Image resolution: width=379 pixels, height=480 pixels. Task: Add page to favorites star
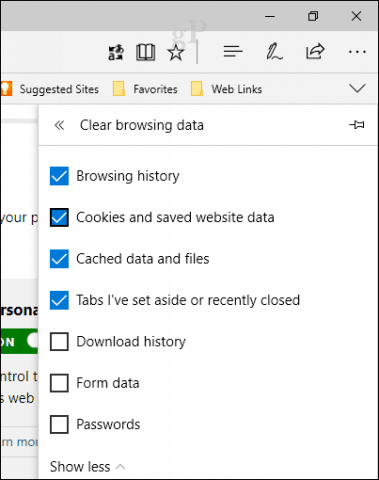click(x=176, y=52)
